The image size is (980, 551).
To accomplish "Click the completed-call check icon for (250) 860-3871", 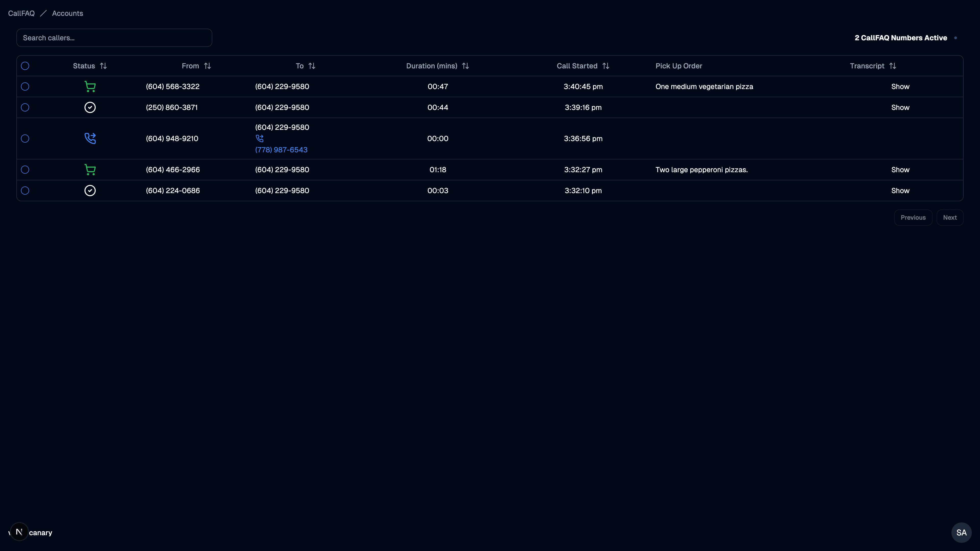I will tap(90, 107).
